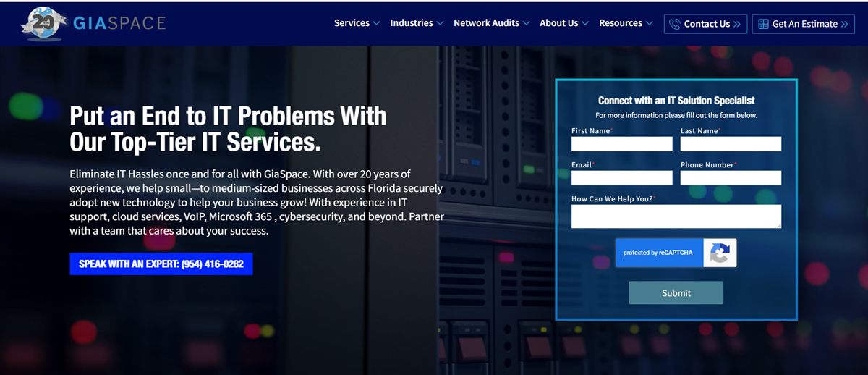This screenshot has height=375, width=868.
Task: Focus the Last Name input field
Action: point(731,143)
